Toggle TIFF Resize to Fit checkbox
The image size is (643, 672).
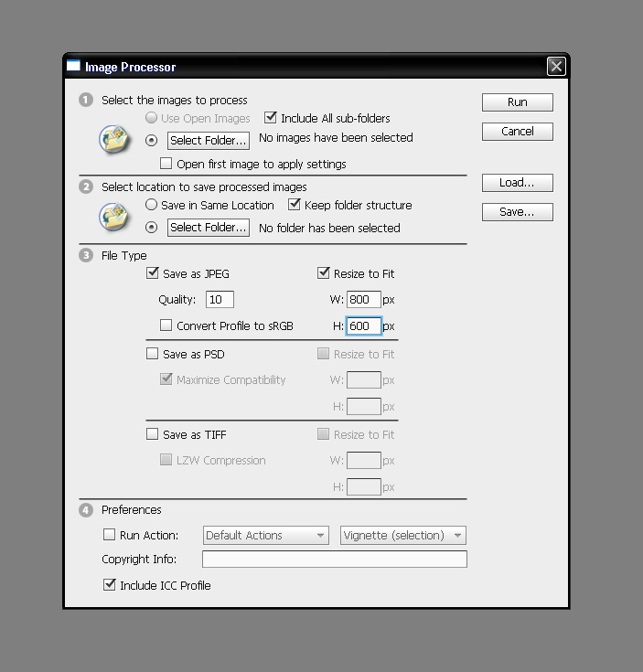click(x=323, y=434)
